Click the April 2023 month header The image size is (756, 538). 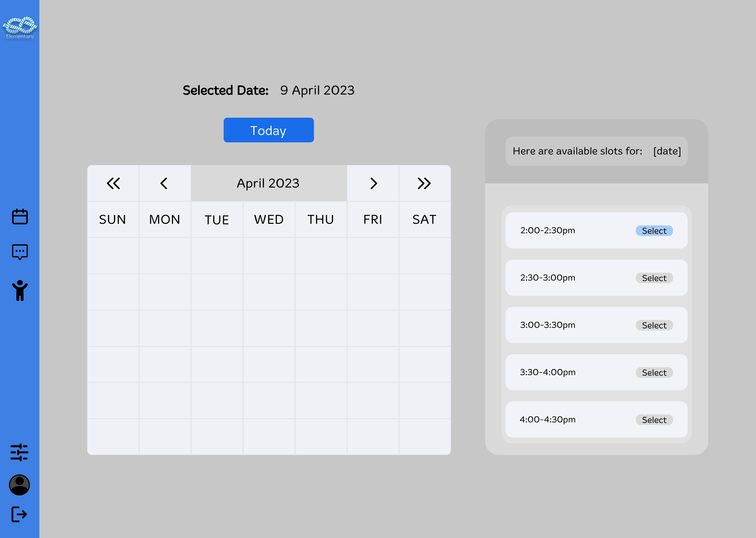tap(268, 183)
